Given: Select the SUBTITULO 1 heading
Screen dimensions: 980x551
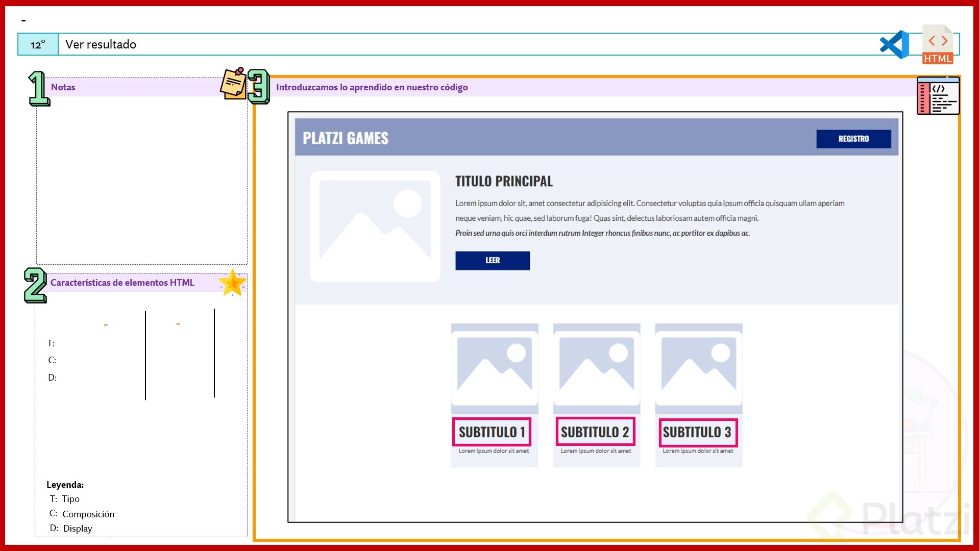Looking at the screenshot, I should [x=492, y=432].
